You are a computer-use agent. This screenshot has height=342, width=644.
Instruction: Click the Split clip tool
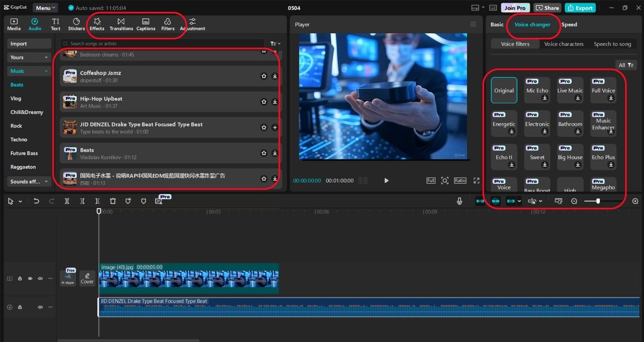click(x=67, y=201)
